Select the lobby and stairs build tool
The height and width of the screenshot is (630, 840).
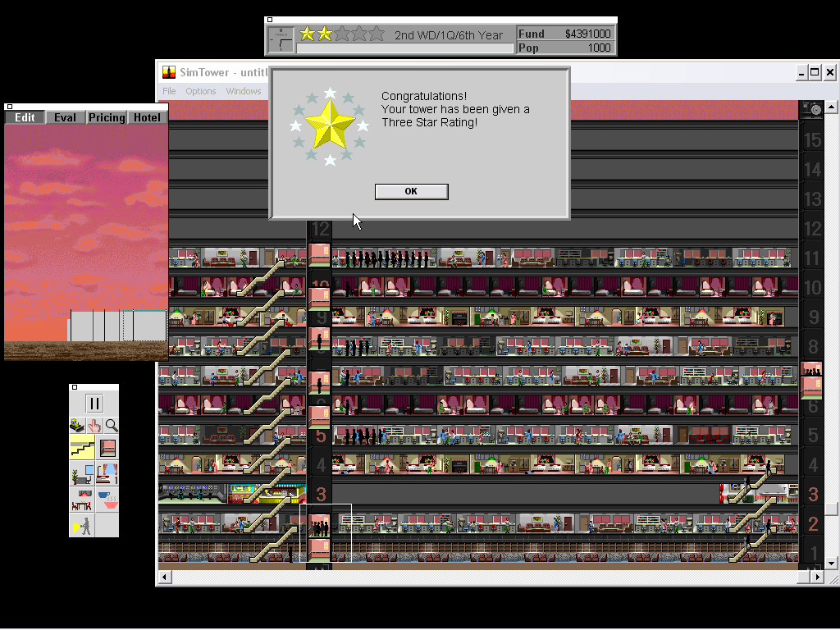click(x=82, y=447)
